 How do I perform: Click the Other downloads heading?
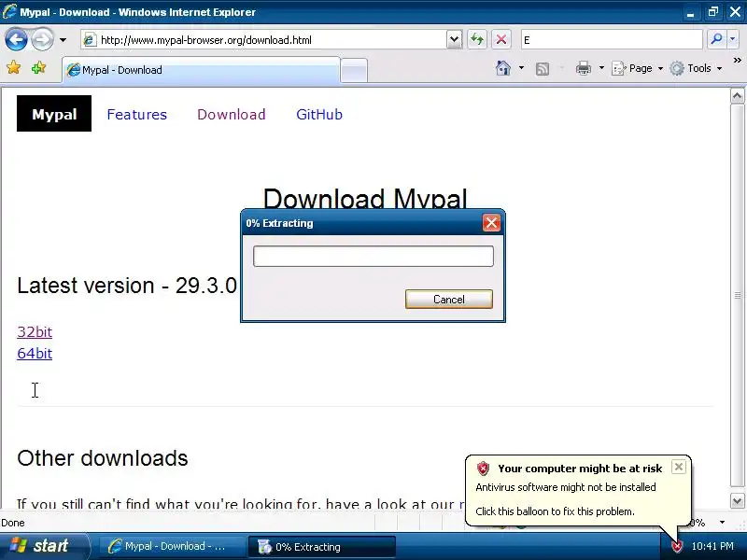click(103, 458)
